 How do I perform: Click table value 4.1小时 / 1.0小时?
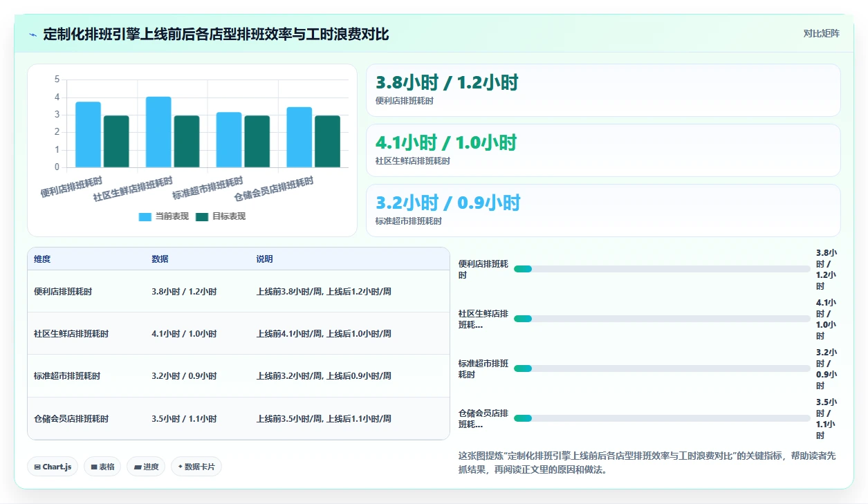coord(184,334)
